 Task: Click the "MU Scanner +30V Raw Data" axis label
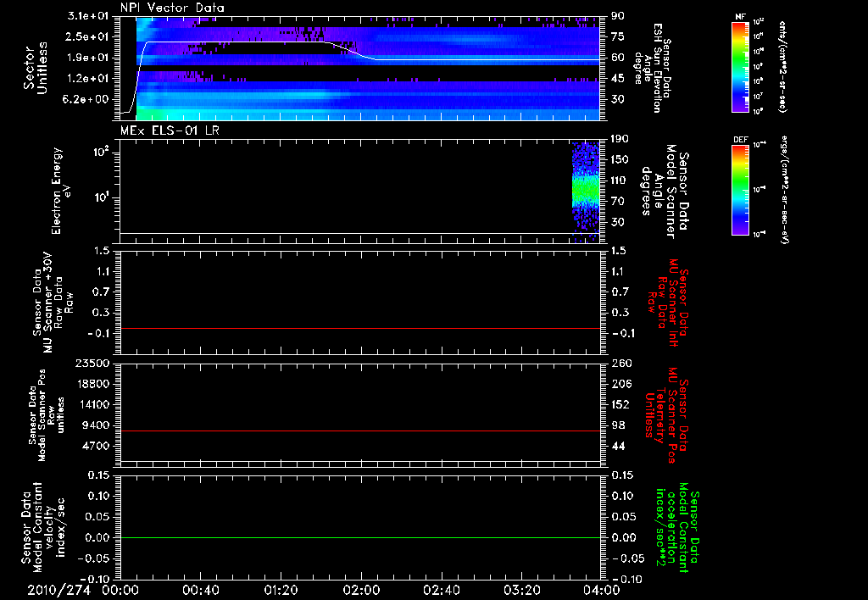pos(53,303)
